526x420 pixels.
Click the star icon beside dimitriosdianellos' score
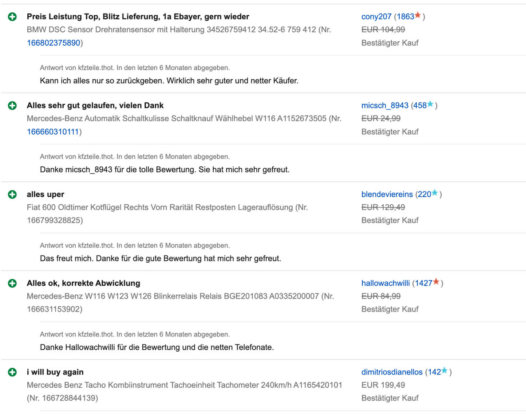tap(444, 371)
